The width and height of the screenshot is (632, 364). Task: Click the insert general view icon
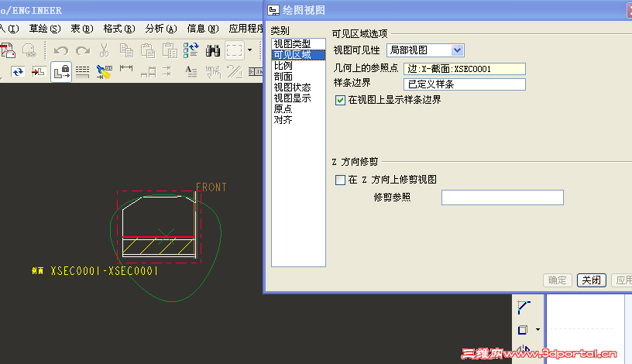(x=38, y=72)
